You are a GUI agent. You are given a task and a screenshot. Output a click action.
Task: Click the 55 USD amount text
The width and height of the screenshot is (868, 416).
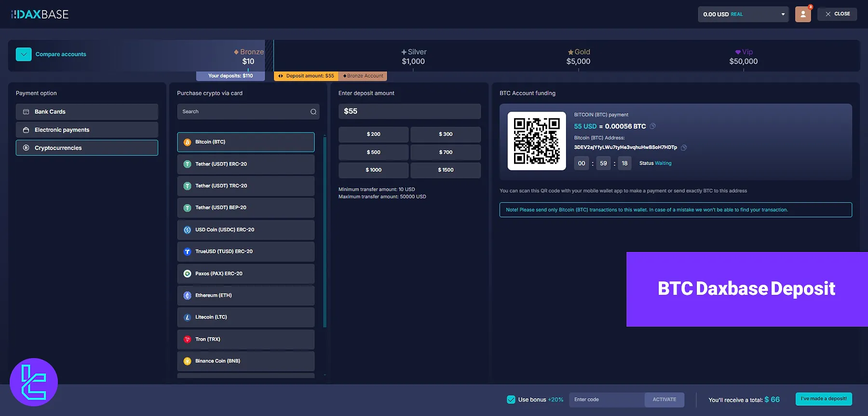pyautogui.click(x=585, y=126)
